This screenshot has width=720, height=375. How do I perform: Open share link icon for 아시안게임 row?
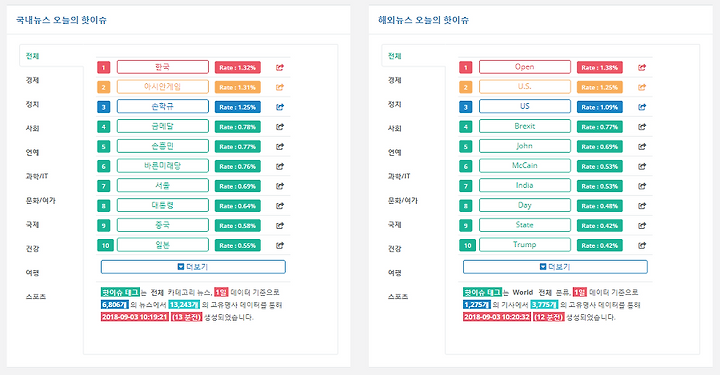[x=280, y=87]
